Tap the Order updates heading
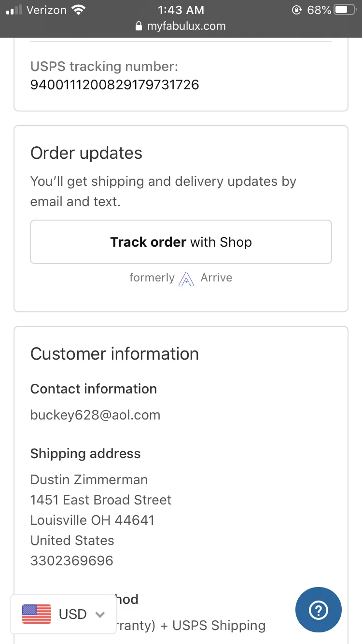The image size is (362, 644). pos(86,153)
